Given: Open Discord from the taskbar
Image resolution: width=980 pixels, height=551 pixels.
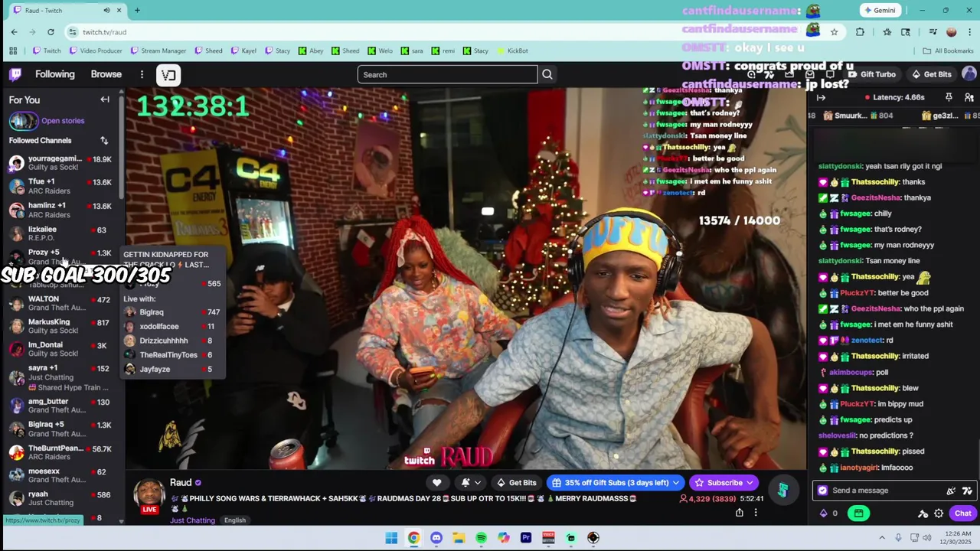Looking at the screenshot, I should tap(436, 538).
